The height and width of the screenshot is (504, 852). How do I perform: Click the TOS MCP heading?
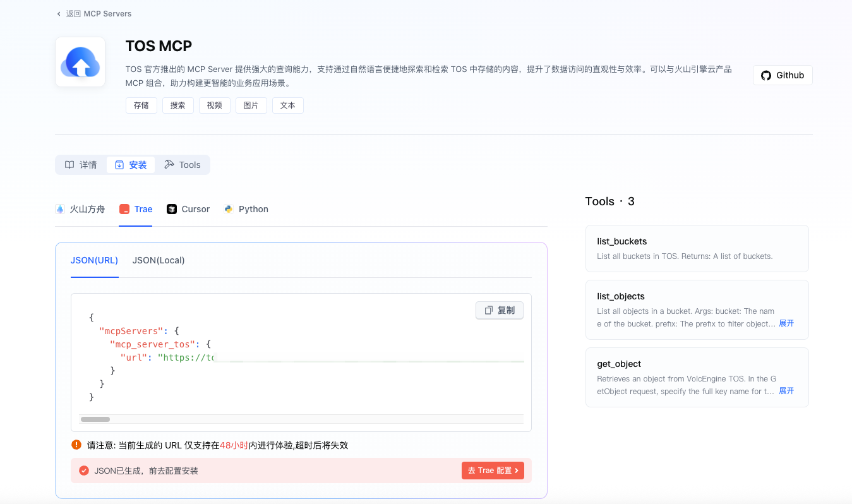click(159, 46)
